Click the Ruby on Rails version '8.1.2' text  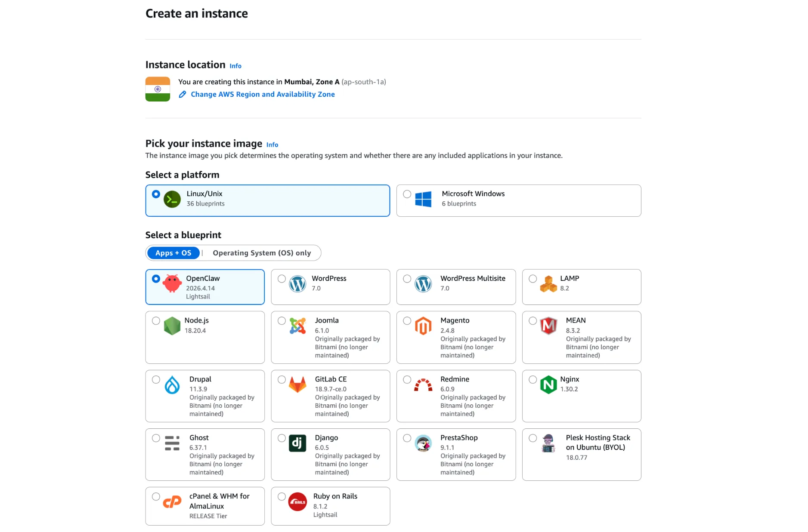point(320,506)
